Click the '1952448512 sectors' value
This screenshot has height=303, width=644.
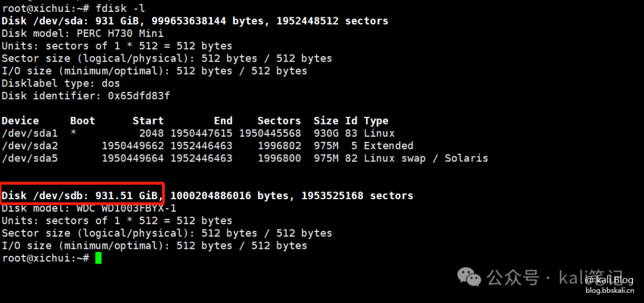[332, 20]
